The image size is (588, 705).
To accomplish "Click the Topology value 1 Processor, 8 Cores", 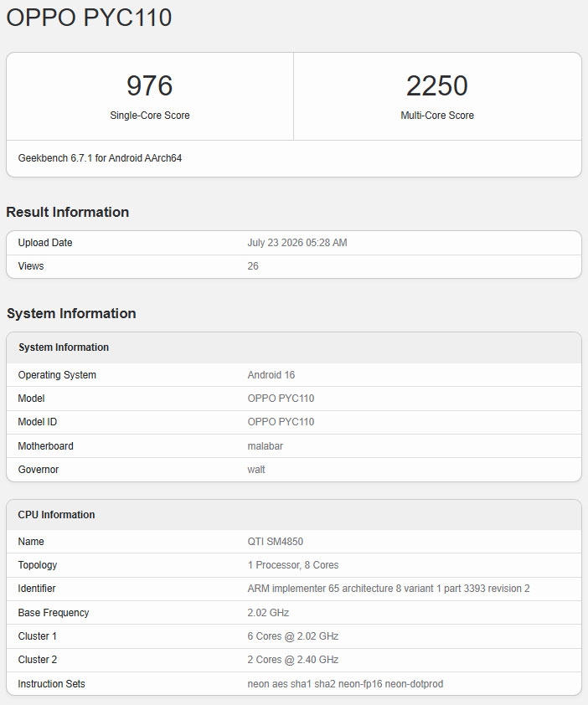I will (x=293, y=564).
